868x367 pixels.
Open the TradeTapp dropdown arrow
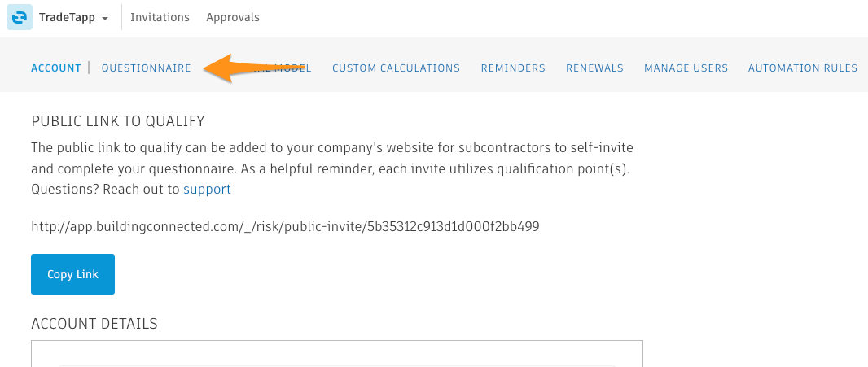click(x=105, y=18)
